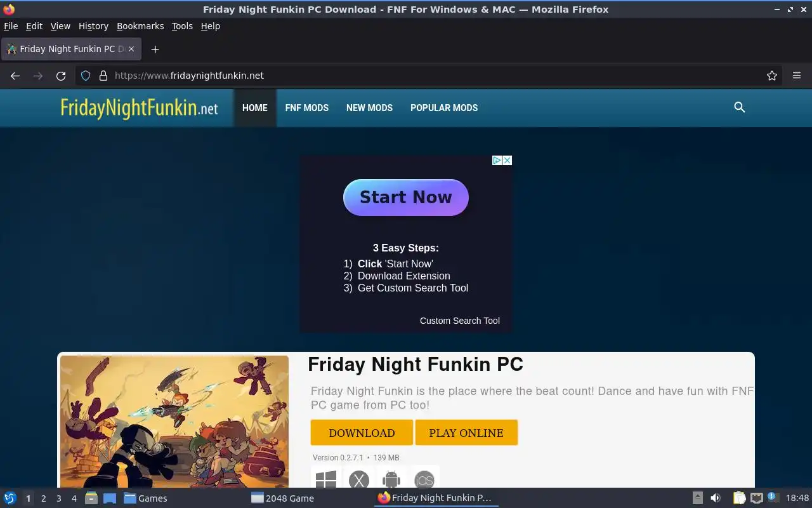
Task: Select the Android platform icon
Action: [391, 479]
